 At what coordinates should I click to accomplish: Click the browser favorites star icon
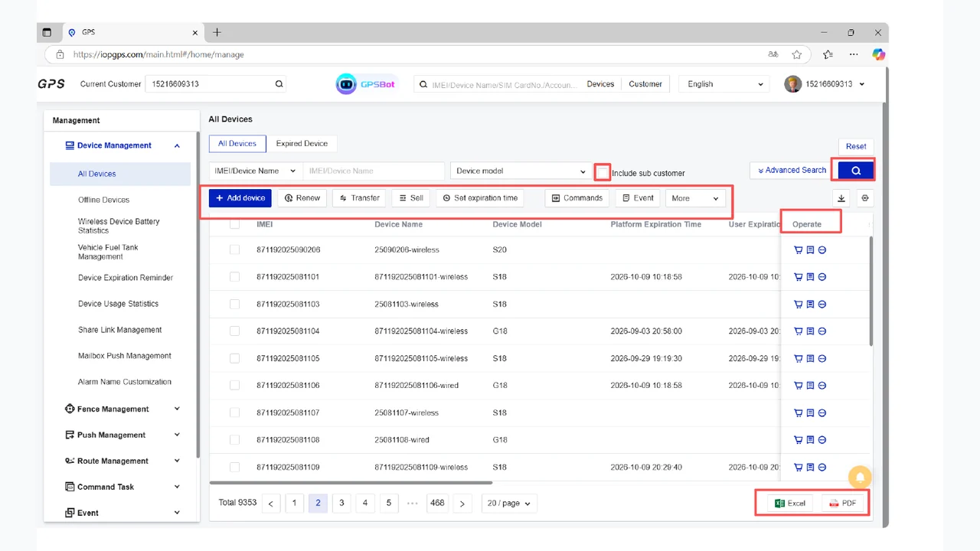(x=797, y=54)
